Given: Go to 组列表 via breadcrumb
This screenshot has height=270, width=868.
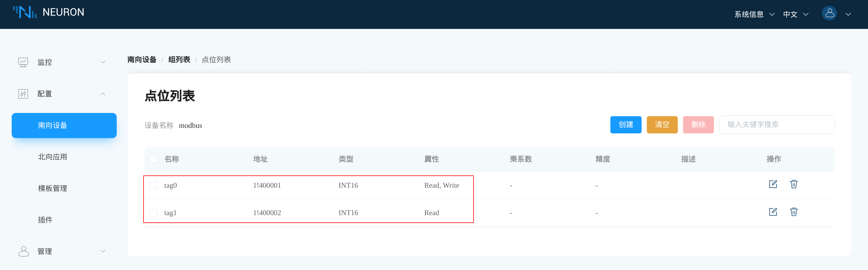Looking at the screenshot, I should click(179, 60).
